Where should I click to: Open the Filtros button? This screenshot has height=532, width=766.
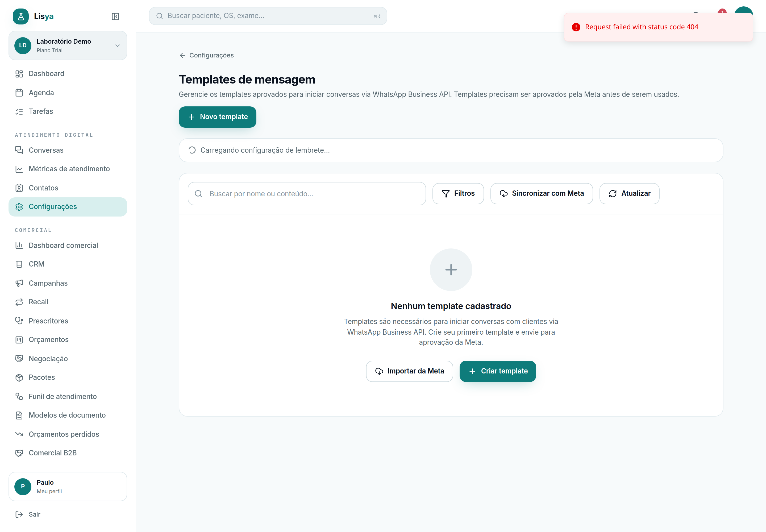click(x=458, y=194)
